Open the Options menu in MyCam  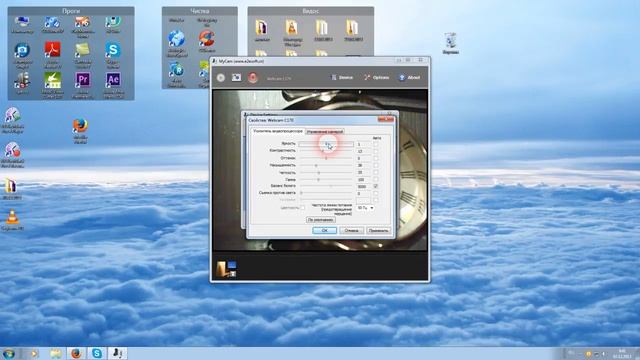click(x=377, y=78)
